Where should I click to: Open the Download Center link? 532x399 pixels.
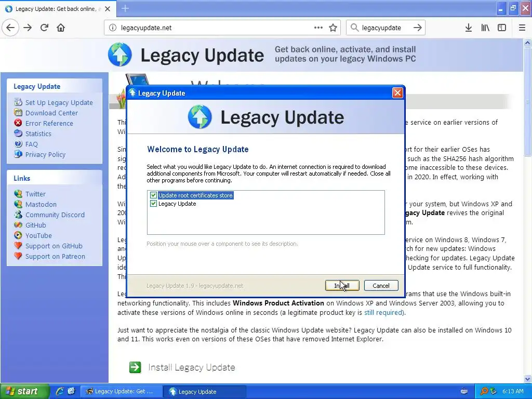(x=51, y=113)
